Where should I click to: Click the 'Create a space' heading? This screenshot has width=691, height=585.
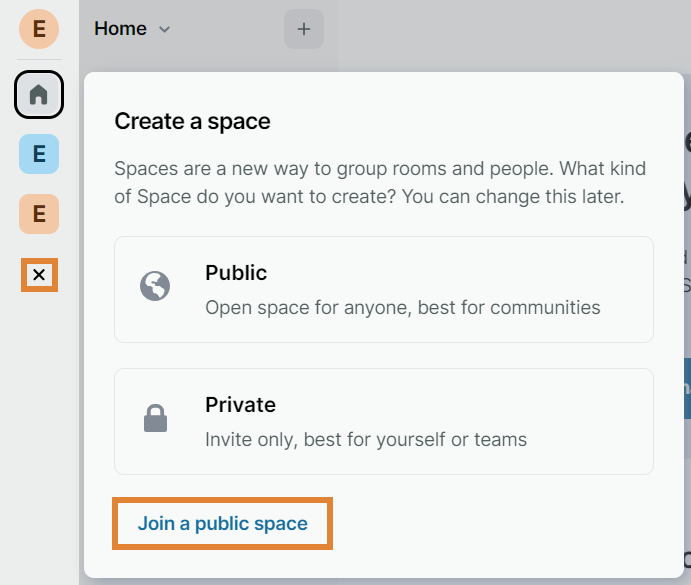click(x=192, y=122)
